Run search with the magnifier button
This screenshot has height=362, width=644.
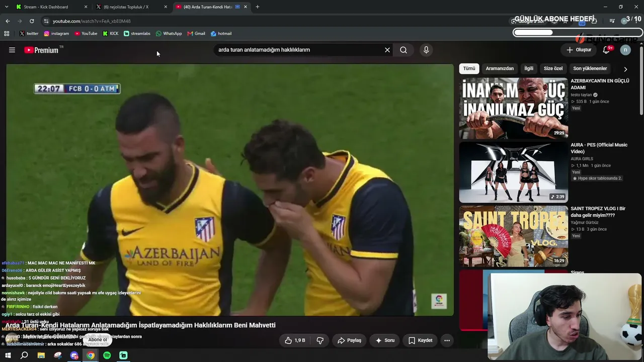click(404, 50)
